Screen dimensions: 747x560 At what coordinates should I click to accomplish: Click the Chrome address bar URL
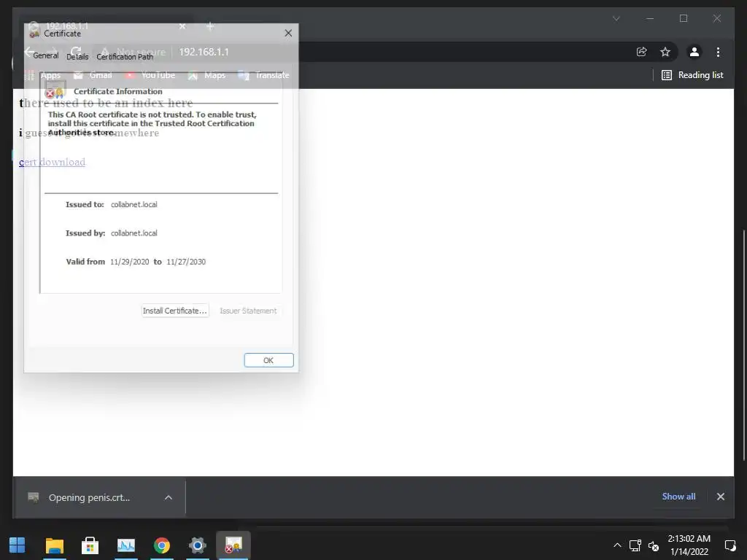point(204,52)
